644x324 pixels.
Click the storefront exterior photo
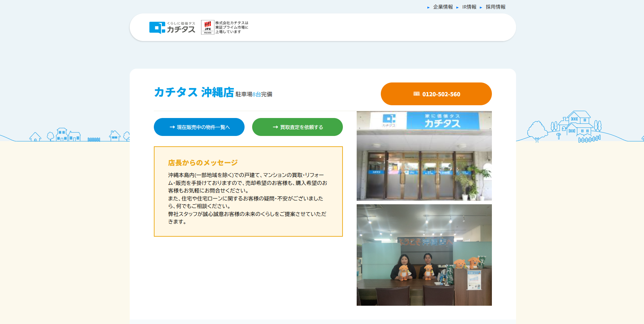(424, 156)
